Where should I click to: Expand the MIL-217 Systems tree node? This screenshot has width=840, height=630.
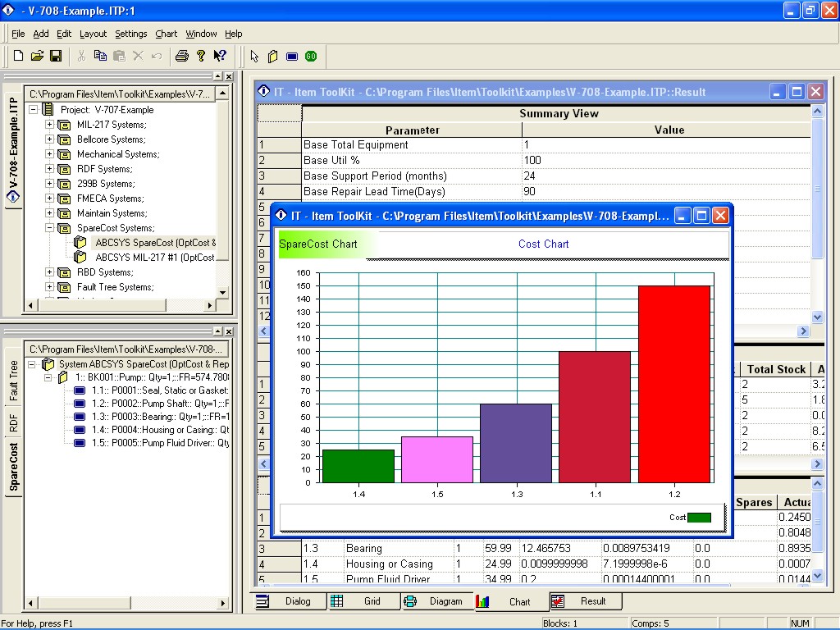(x=49, y=125)
